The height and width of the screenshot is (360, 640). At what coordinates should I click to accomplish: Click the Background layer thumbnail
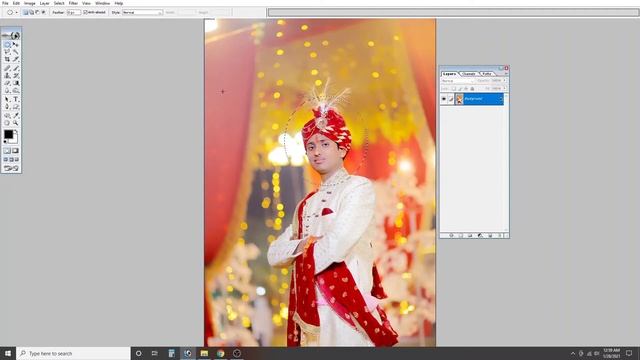[x=459, y=99]
